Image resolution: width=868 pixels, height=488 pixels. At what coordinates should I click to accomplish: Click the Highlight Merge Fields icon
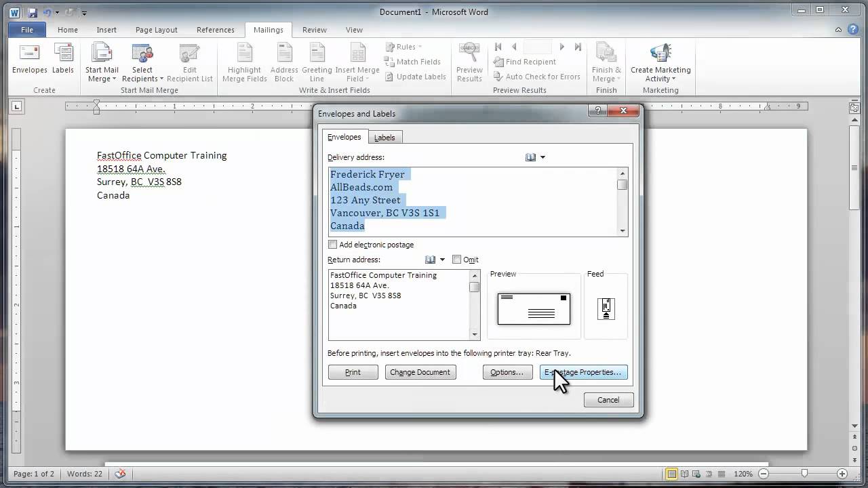click(245, 62)
